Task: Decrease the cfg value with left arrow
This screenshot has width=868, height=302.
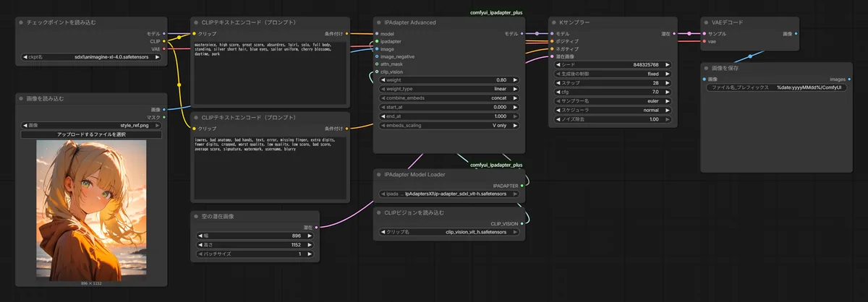Action: (558, 92)
